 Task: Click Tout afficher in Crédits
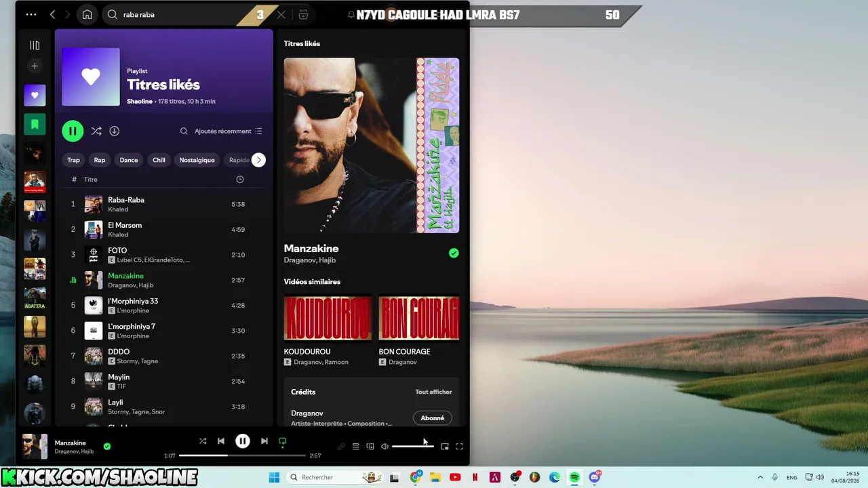tap(433, 392)
